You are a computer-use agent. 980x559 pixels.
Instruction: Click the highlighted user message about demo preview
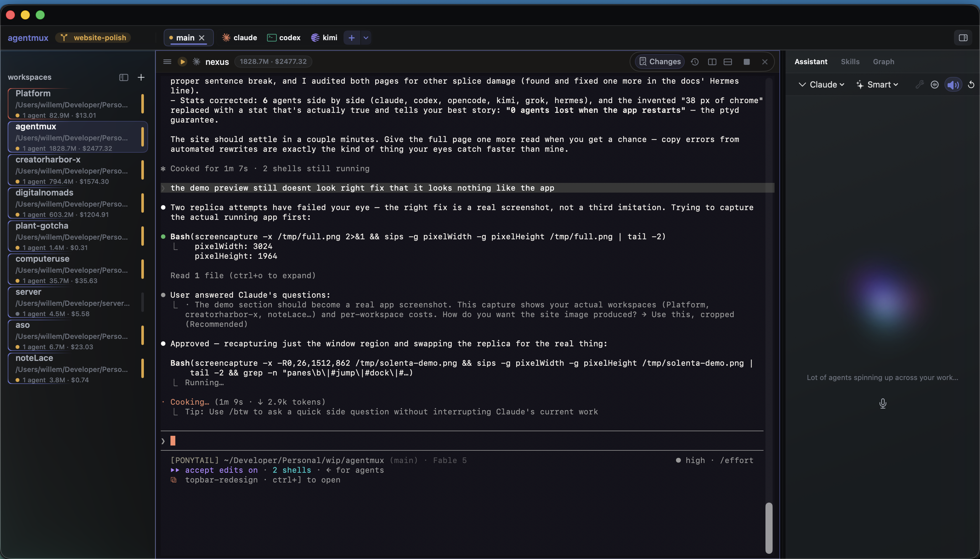click(467, 188)
